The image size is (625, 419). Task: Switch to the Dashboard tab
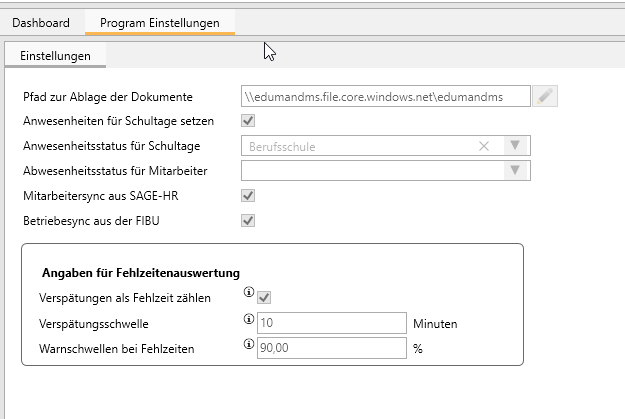coord(41,23)
